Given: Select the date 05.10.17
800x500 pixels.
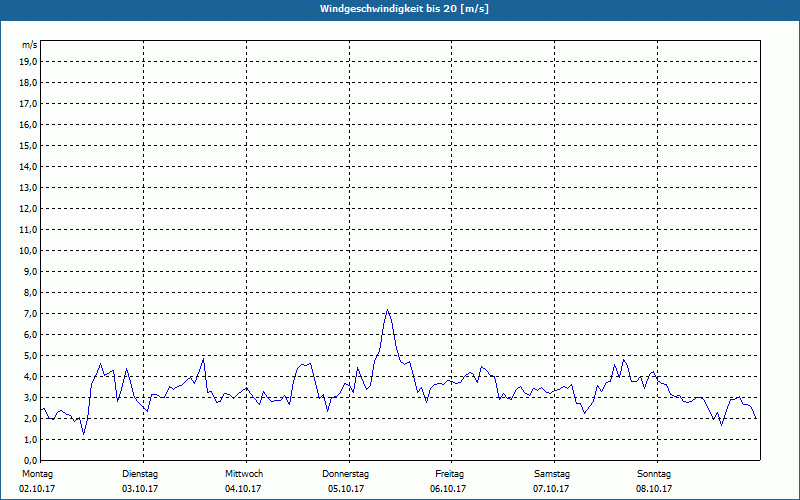Looking at the screenshot, I should click(346, 489).
